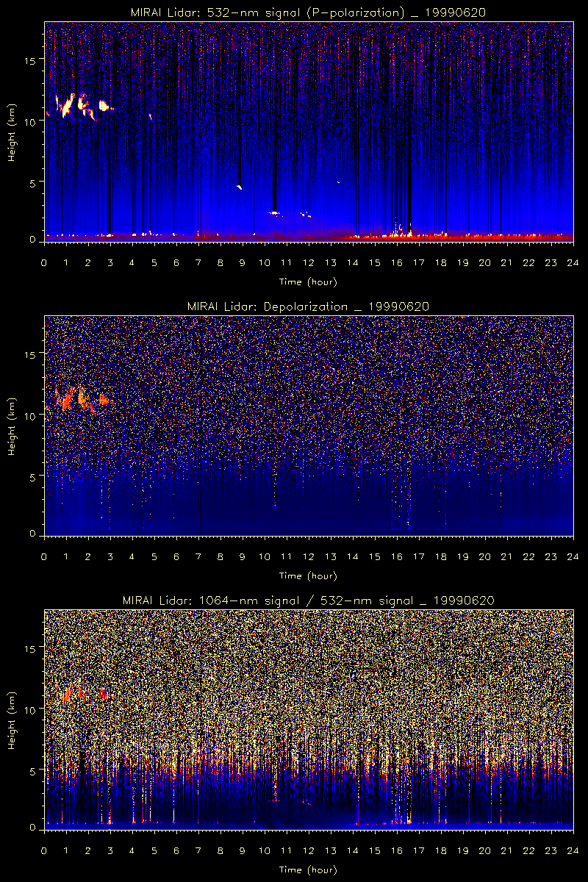The image size is (588, 882).
Task: Select hour 12 tick on top plot time axis
Action: (x=308, y=262)
